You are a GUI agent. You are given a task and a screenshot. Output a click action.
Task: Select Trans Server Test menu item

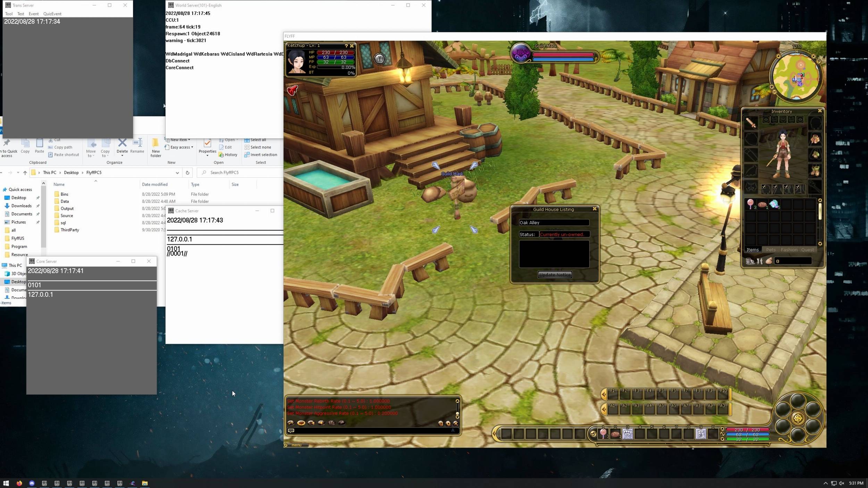21,14
